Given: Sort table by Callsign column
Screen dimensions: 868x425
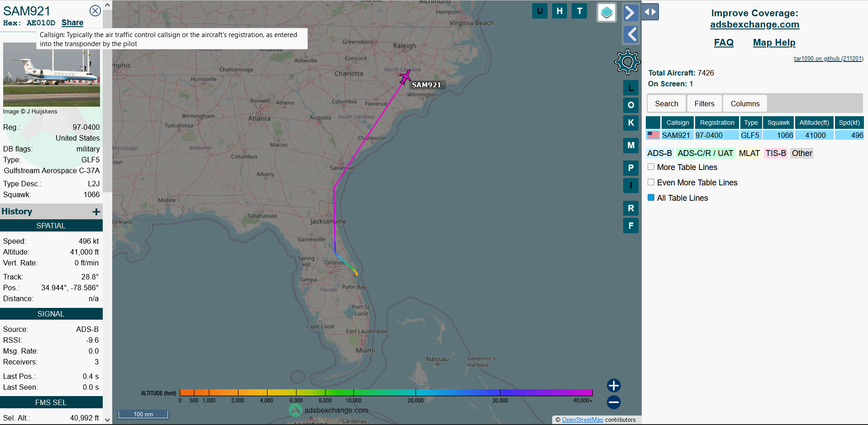Looking at the screenshot, I should [x=677, y=123].
